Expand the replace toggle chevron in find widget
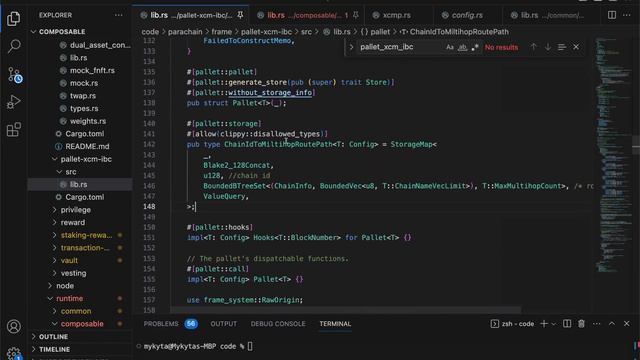640x360 pixels. (351, 47)
